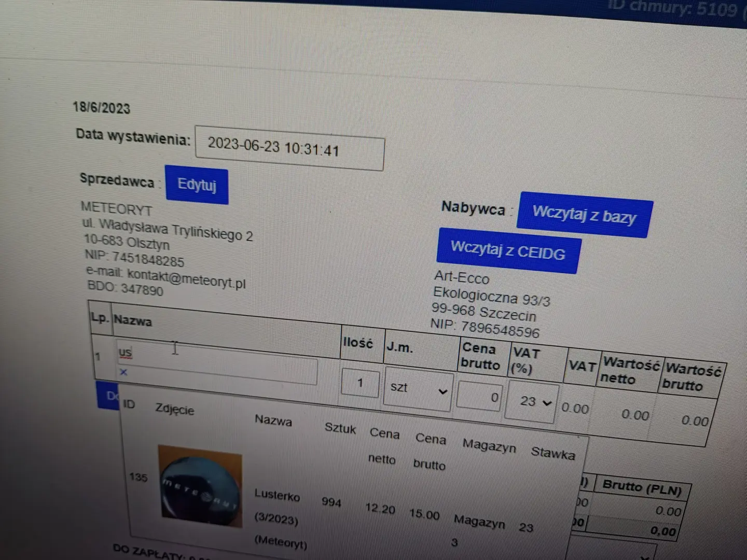Image resolution: width=747 pixels, height=560 pixels.
Task: Click the buyer address Ekologiczna 93/3
Action: click(491, 297)
